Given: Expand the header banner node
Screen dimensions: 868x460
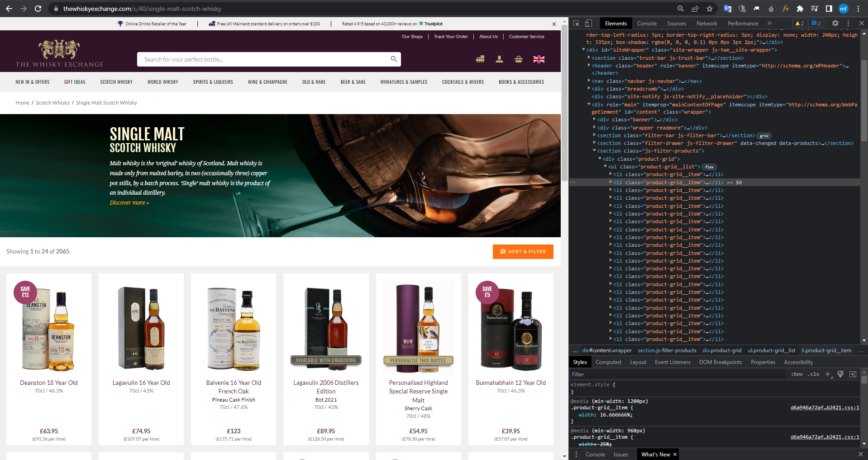Looking at the screenshot, I should [x=589, y=66].
